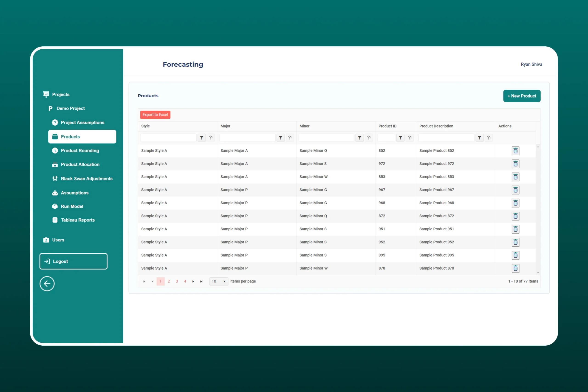Clear filter on Product Description column
This screenshot has height=392, width=588.
click(x=489, y=138)
